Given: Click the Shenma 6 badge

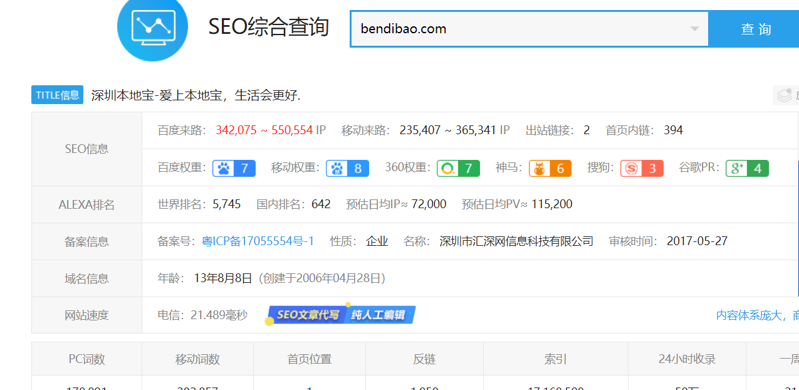Looking at the screenshot, I should pyautogui.click(x=550, y=168).
